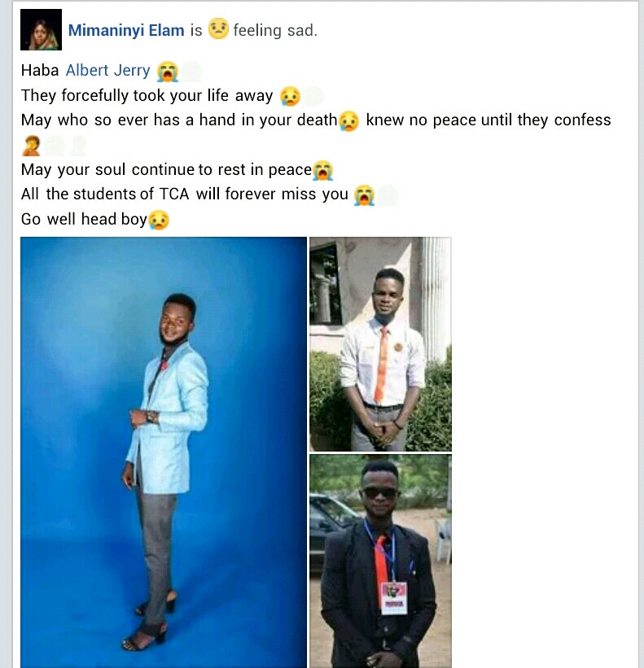Click the facepalm person emoji

pyautogui.click(x=31, y=146)
